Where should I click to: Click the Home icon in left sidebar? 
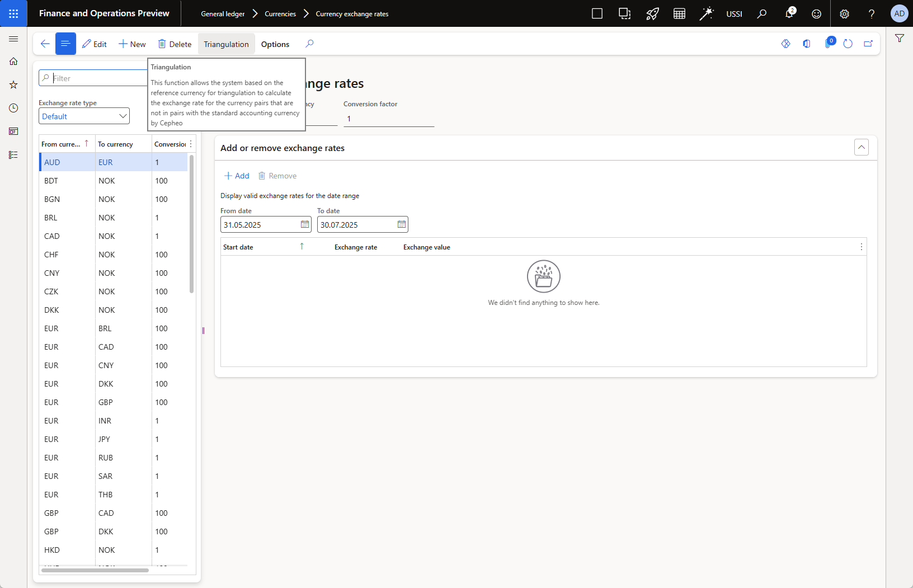13,62
